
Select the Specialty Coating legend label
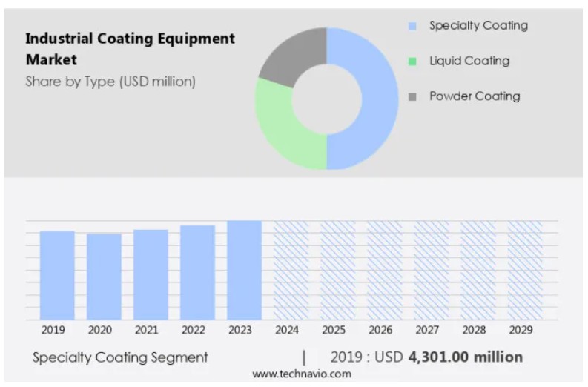478,26
